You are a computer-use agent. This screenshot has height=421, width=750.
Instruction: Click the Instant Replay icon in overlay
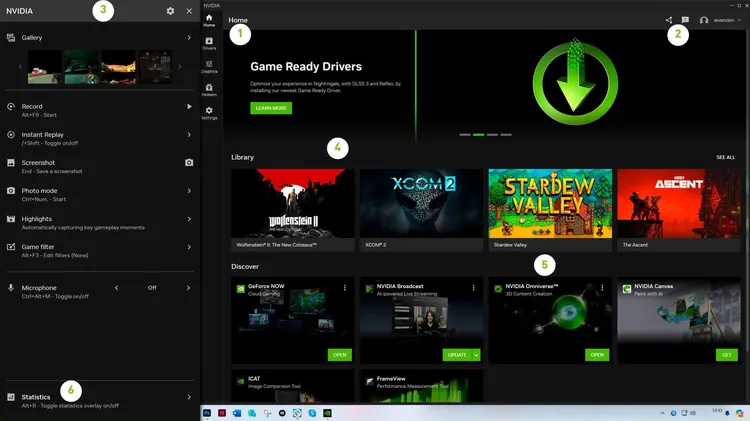coord(11,135)
